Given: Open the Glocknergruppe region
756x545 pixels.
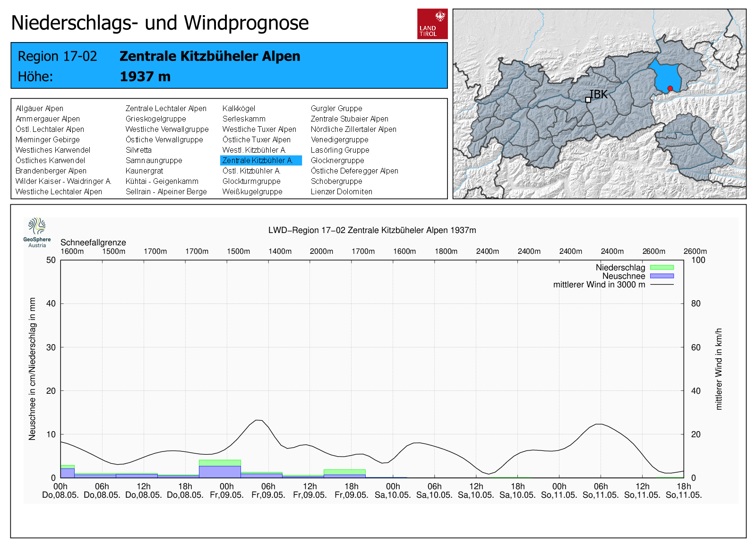Looking at the screenshot, I should click(337, 161).
